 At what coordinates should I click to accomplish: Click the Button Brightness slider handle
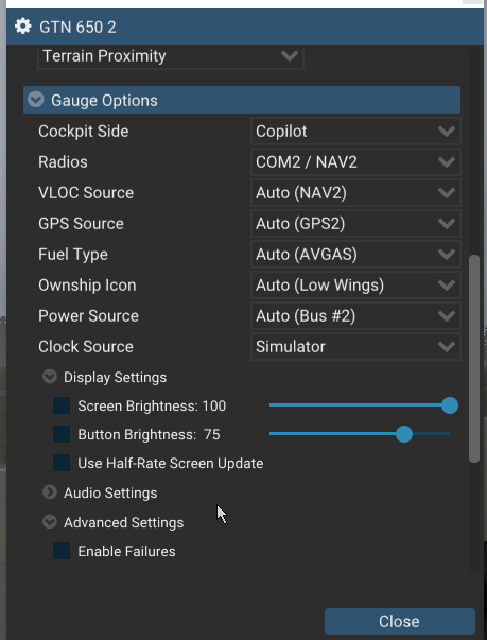[x=405, y=434]
